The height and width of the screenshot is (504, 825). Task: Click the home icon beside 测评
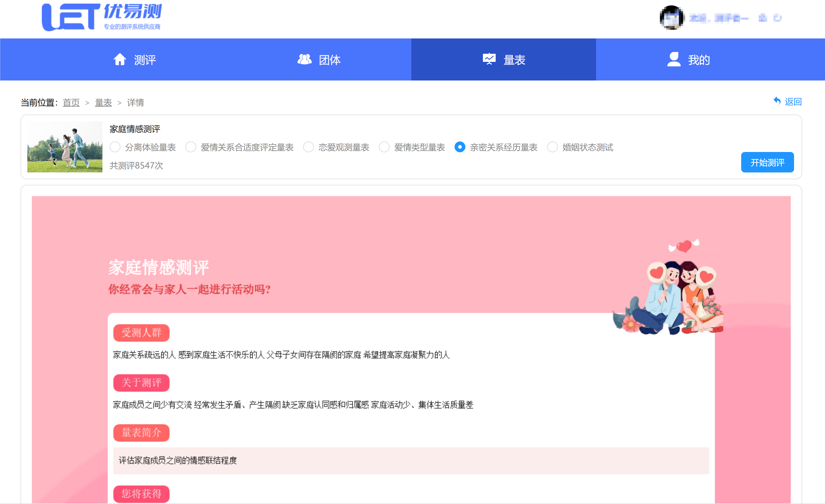pyautogui.click(x=120, y=59)
